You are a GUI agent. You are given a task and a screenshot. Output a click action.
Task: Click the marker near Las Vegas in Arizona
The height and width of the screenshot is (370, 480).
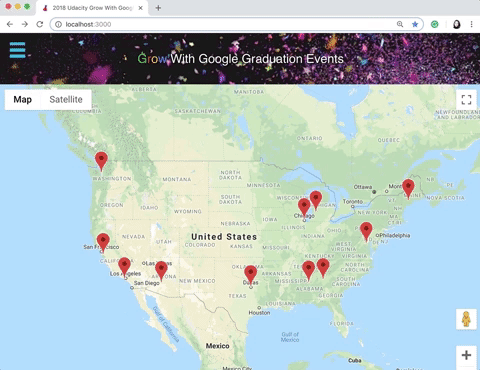pos(161,271)
